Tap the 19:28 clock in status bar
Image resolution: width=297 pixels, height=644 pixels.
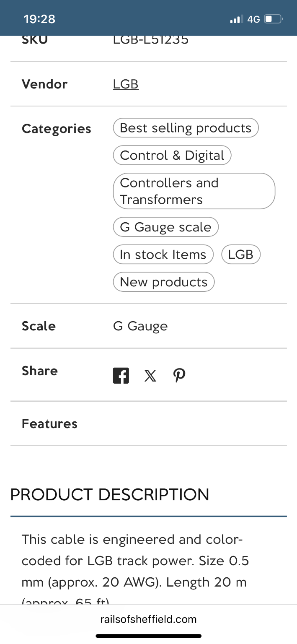click(x=40, y=19)
